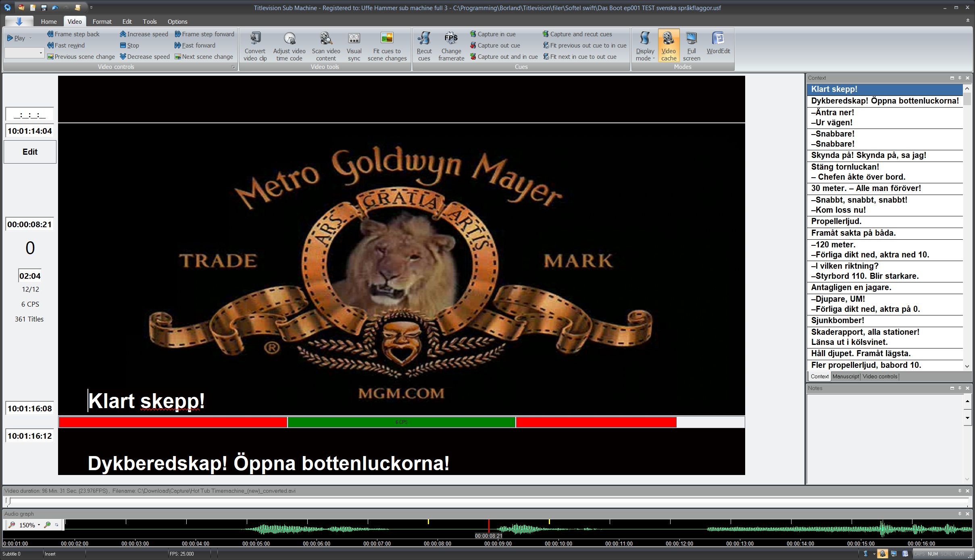Open WordEdit mode
The height and width of the screenshot is (560, 975).
coord(718,44)
